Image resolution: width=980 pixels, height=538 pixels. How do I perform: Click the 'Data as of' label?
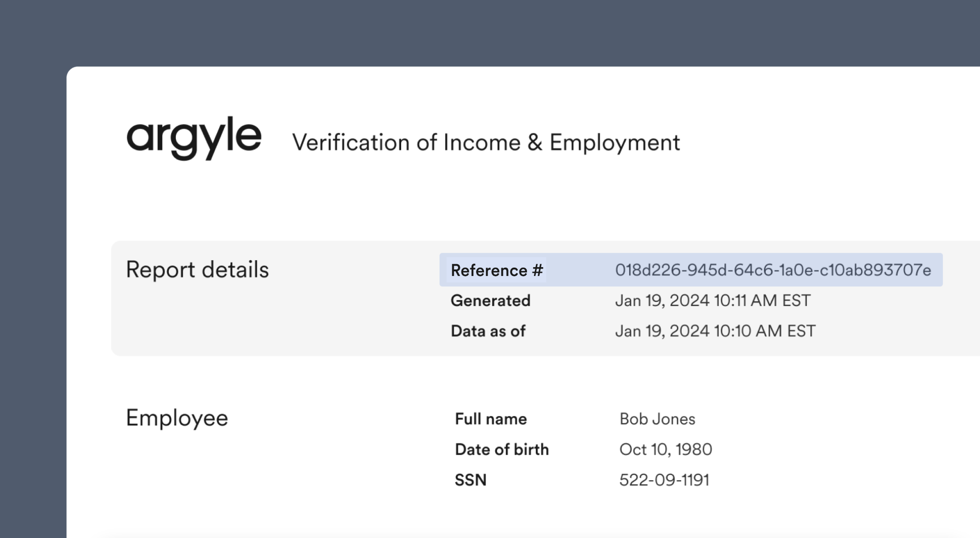tap(488, 331)
